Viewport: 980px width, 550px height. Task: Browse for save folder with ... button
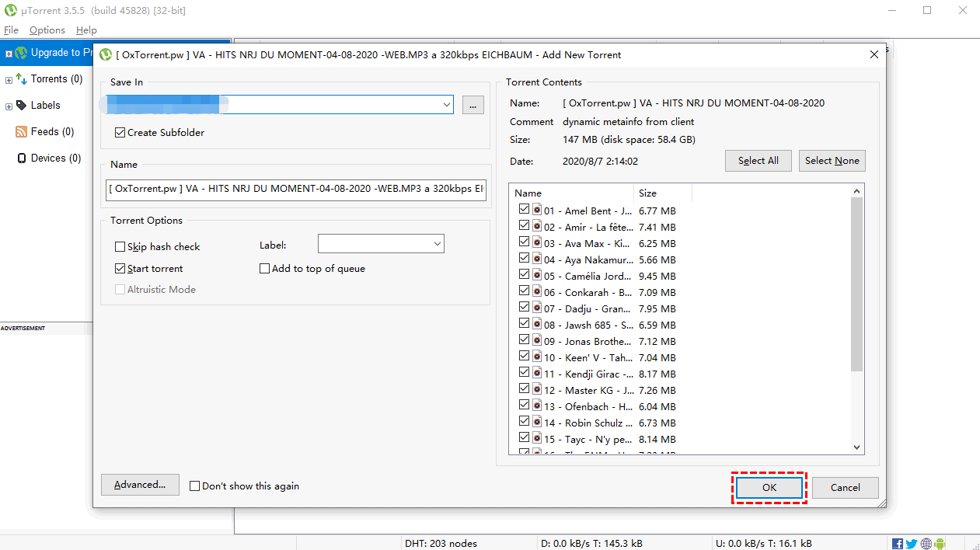(473, 105)
